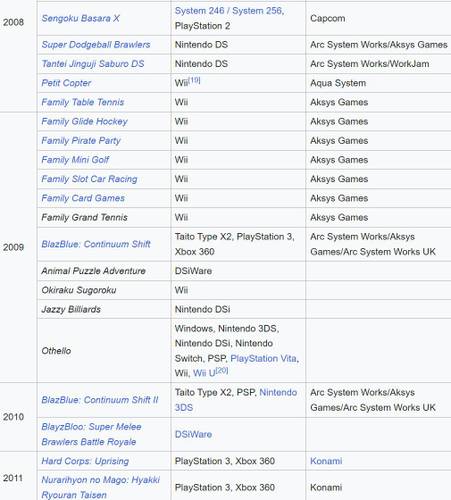Select the Family Grand Tennis text
This screenshot has height=500, width=451.
click(x=84, y=217)
